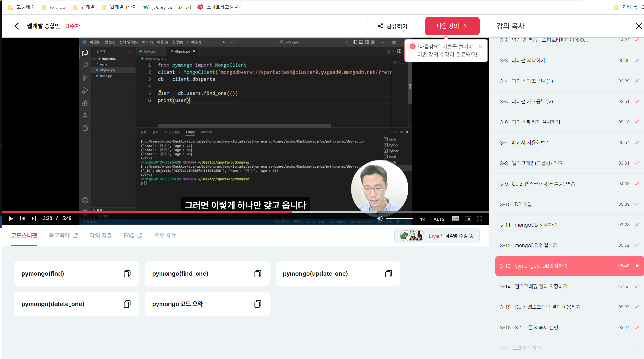The width and height of the screenshot is (644, 359).
Task: Click the pymongo(update_one) snippet card title
Action: click(x=315, y=274)
